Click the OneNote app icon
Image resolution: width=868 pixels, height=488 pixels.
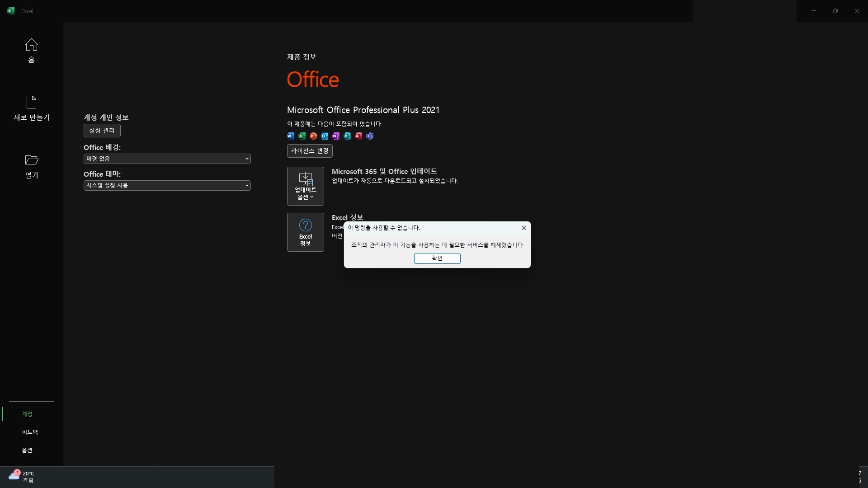(x=336, y=136)
